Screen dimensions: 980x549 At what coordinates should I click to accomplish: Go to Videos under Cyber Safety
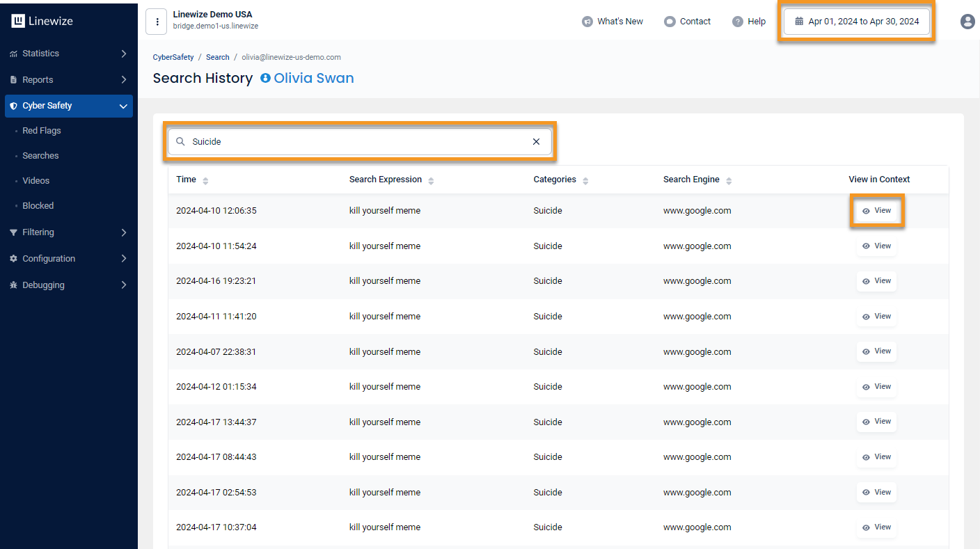(x=36, y=181)
